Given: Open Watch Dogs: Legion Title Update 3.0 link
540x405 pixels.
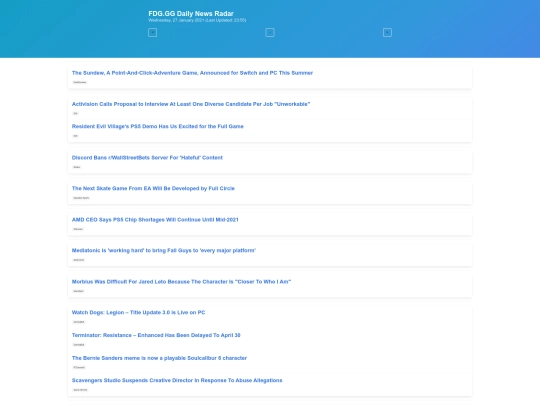Looking at the screenshot, I should tap(138, 312).
